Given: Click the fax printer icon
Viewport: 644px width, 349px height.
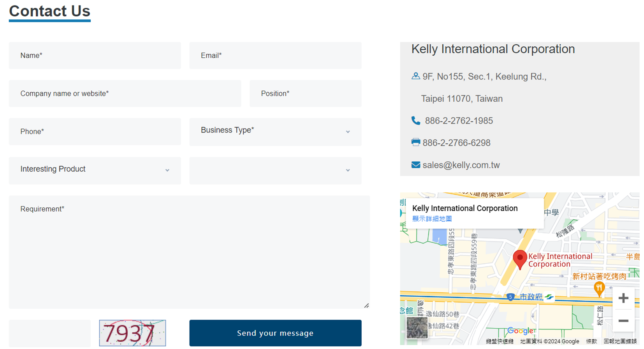Looking at the screenshot, I should coord(415,143).
